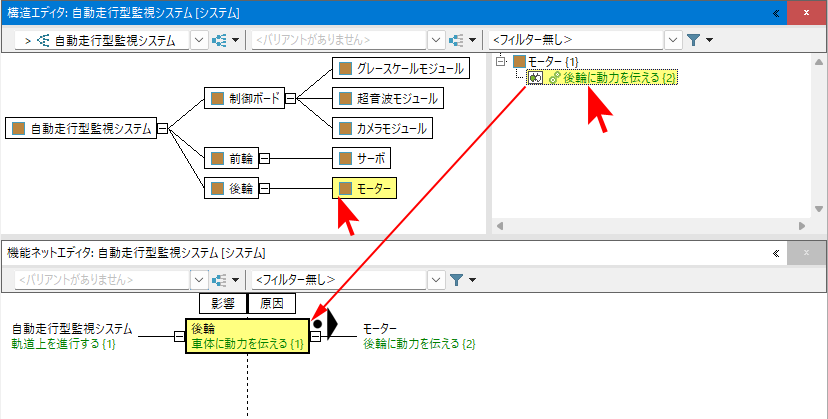Collapse the Structure Editor panel with double chevron

pyautogui.click(x=776, y=13)
